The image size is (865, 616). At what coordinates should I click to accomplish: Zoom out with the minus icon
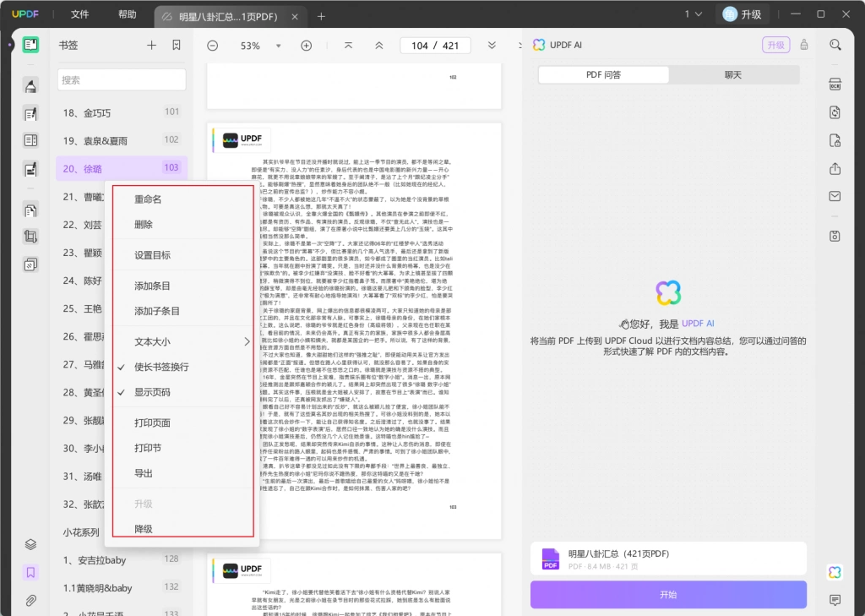[212, 46]
